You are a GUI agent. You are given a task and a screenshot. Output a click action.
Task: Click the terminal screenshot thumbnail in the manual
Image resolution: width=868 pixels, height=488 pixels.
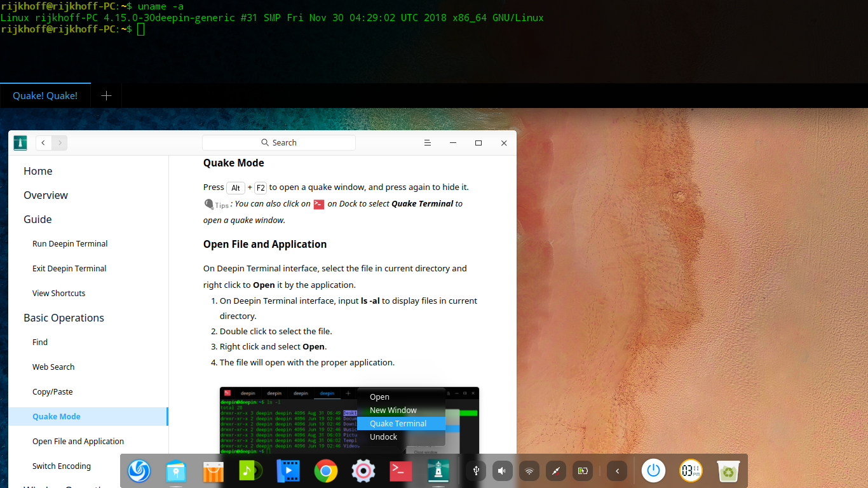coord(349,420)
